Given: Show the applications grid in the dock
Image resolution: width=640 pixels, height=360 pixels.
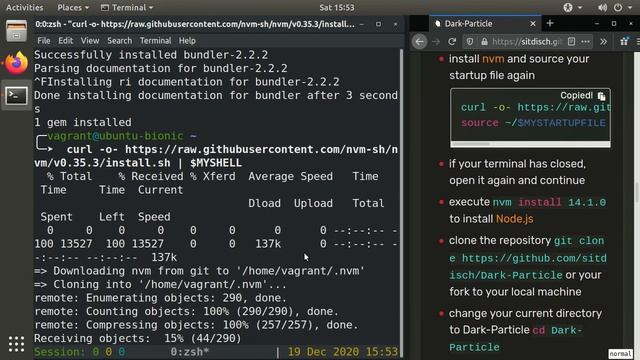Looking at the screenshot, I should click(x=16, y=344).
